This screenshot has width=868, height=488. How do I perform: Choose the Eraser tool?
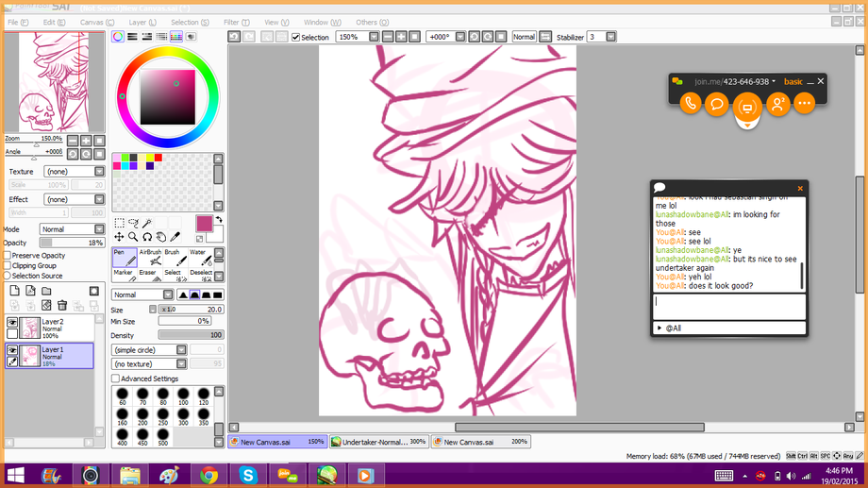pos(148,273)
